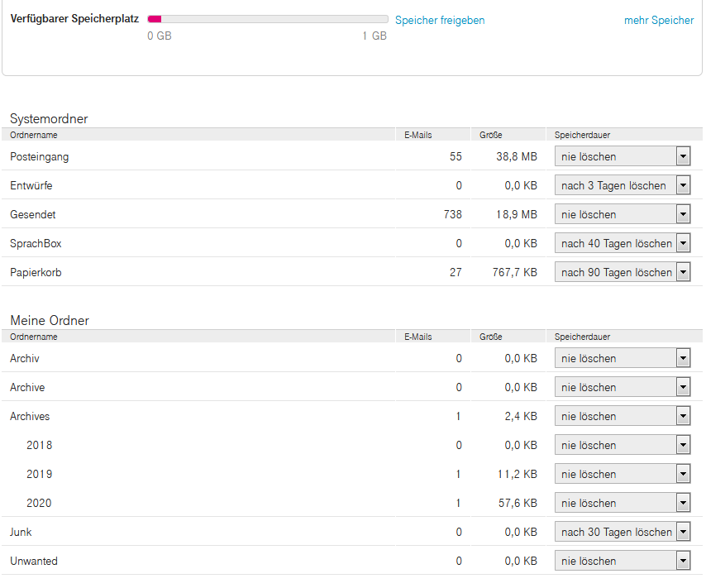Open Gesendet storage duration dropdown
Screen dimensions: 706x588
click(x=622, y=215)
